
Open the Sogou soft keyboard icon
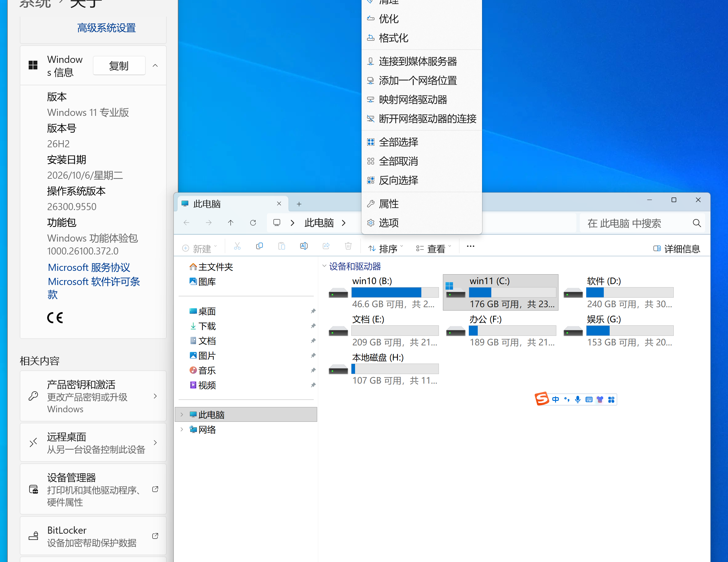click(x=589, y=399)
